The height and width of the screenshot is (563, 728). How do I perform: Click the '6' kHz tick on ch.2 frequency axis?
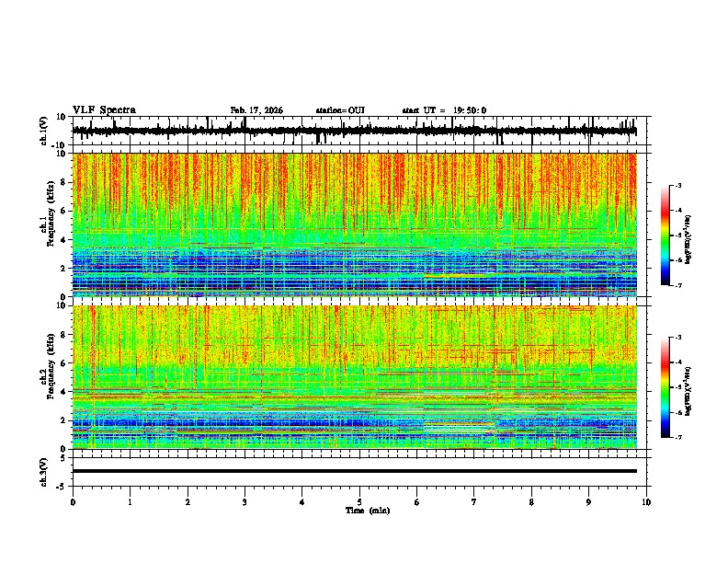point(63,363)
